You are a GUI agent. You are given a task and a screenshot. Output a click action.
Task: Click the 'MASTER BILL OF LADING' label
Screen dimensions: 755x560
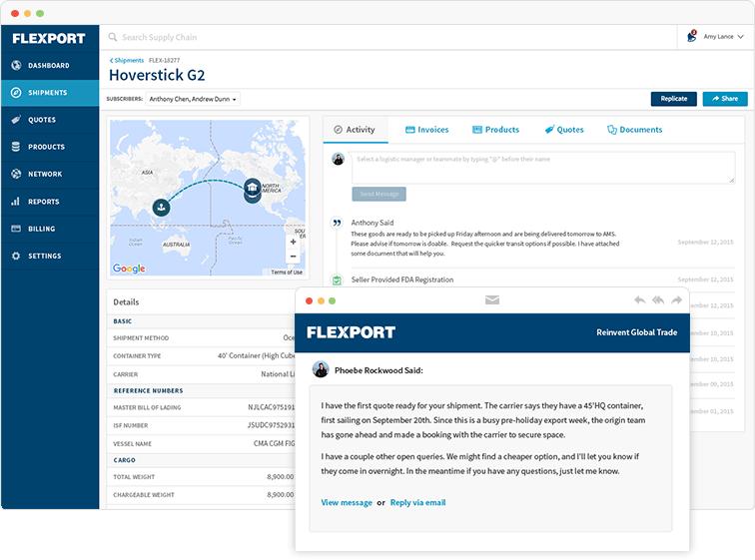147,408
